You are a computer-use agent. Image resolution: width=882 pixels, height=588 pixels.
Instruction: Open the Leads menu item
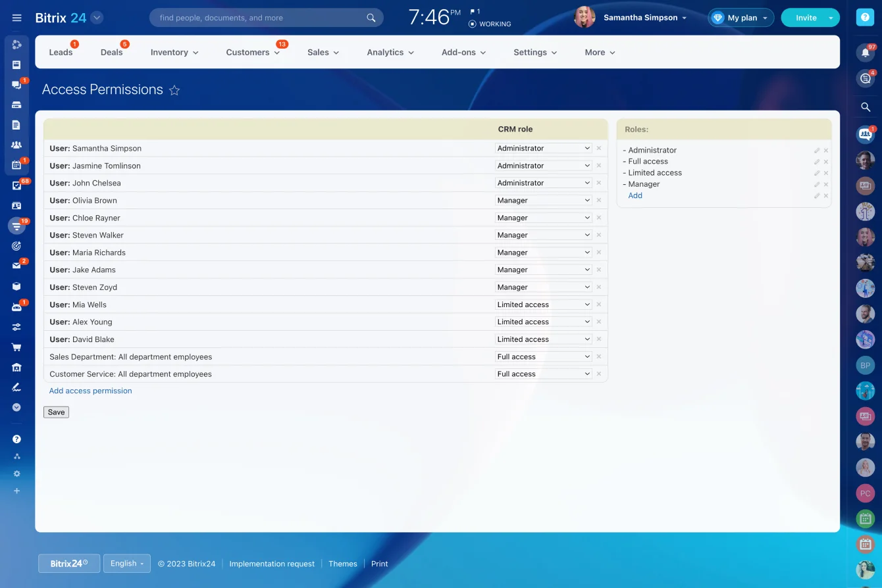click(x=61, y=52)
